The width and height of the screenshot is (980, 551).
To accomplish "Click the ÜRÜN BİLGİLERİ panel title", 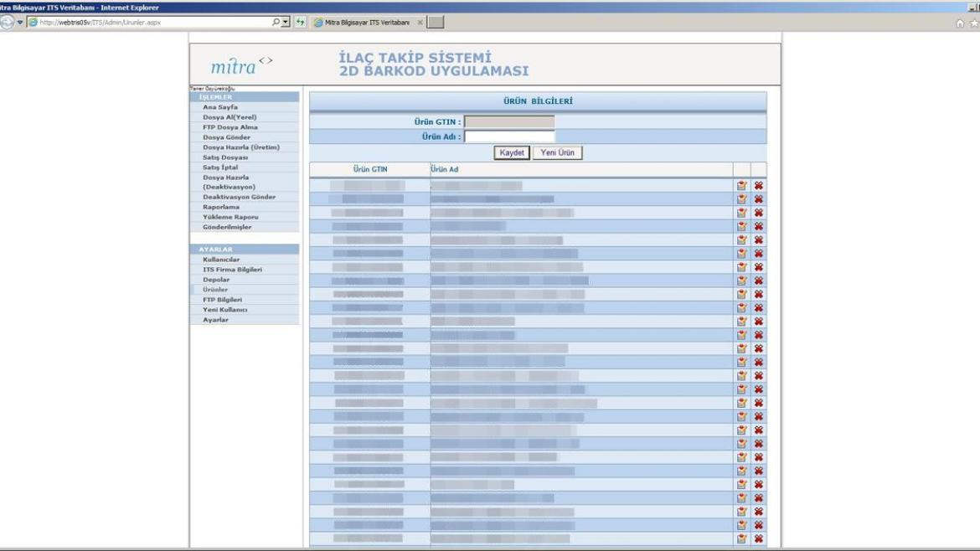I will pyautogui.click(x=538, y=101).
